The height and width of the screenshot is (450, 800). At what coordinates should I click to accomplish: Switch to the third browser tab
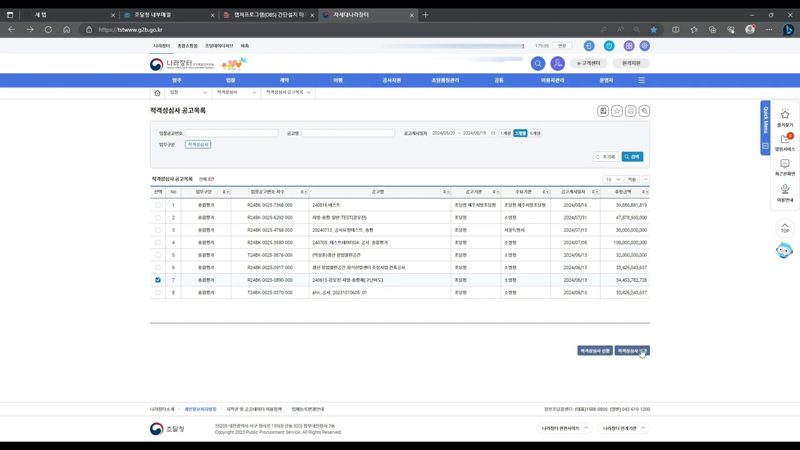[269, 15]
